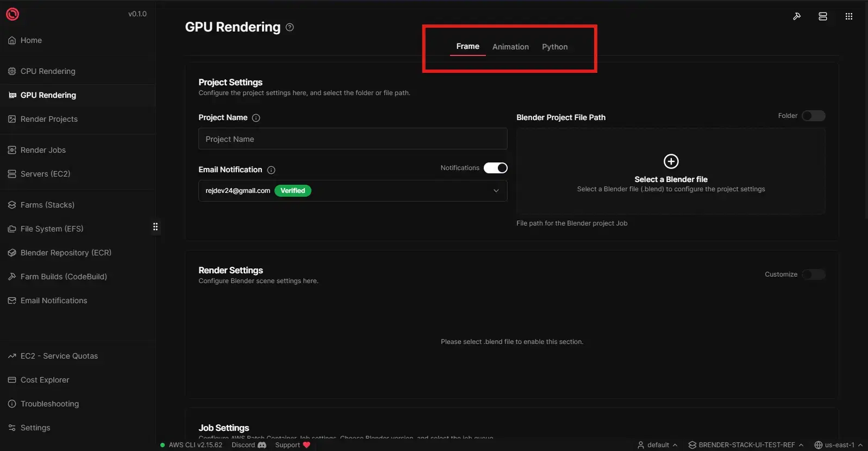Screen dimensions: 868x451
Task: Click the plus circle to select Blender file
Action: [671, 161]
